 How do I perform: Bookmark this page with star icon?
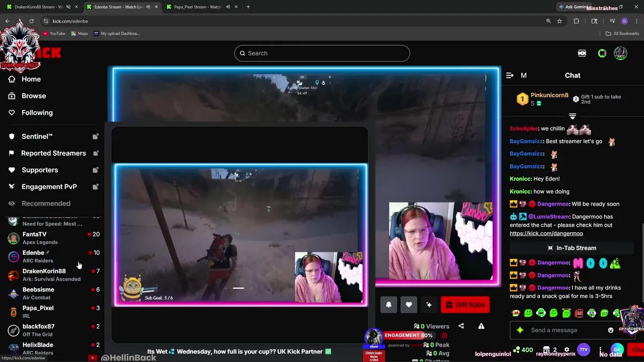pos(559,21)
